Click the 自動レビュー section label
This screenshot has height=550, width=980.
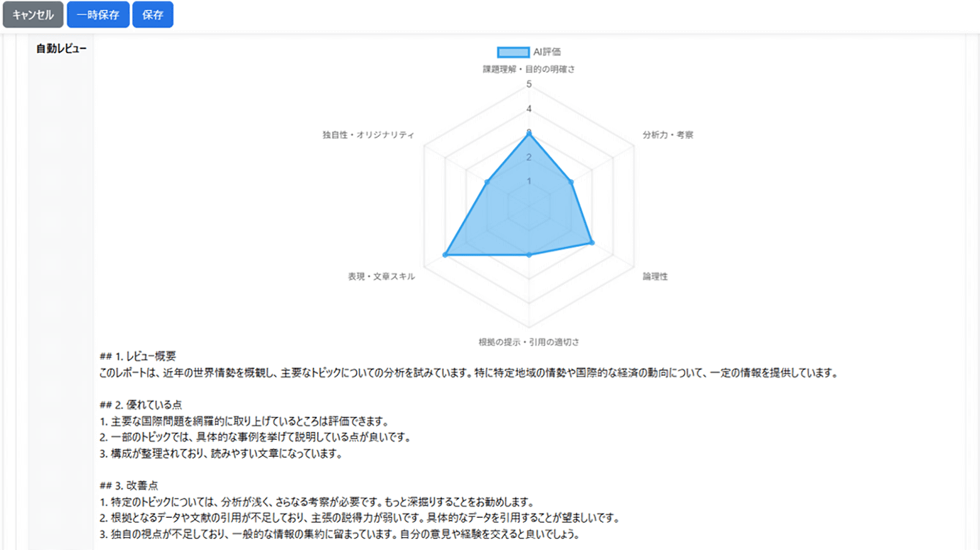[x=61, y=48]
